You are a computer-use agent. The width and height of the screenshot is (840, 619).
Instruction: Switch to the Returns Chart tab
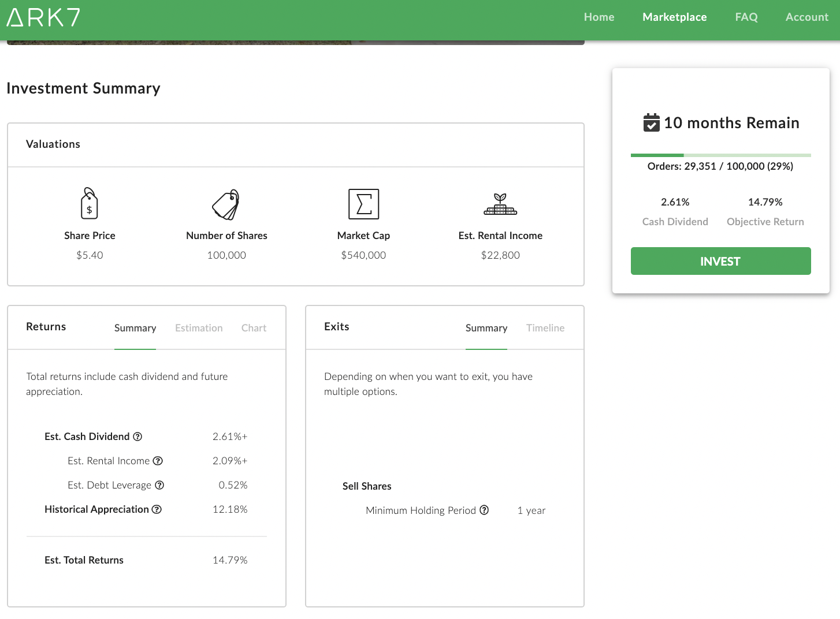coord(254,328)
